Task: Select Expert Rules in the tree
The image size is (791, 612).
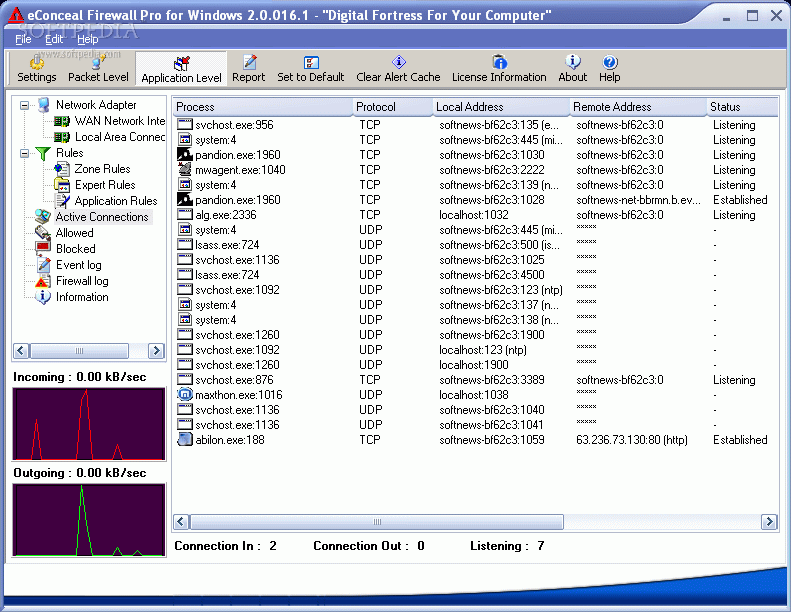Action: click(105, 185)
